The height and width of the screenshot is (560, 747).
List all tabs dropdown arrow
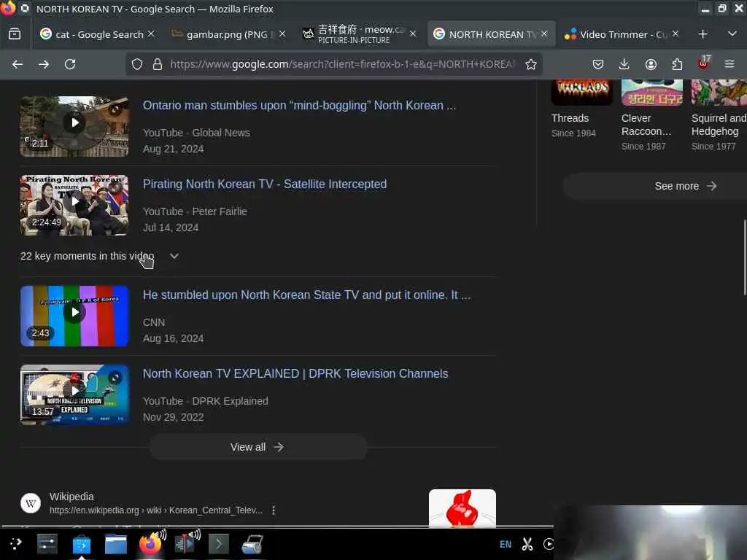click(732, 34)
